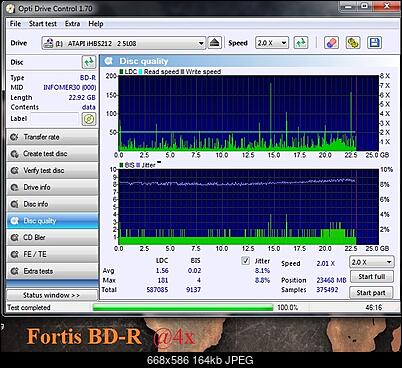The width and height of the screenshot is (402, 368).
Task: Open the Drive info panel
Action: [52, 187]
